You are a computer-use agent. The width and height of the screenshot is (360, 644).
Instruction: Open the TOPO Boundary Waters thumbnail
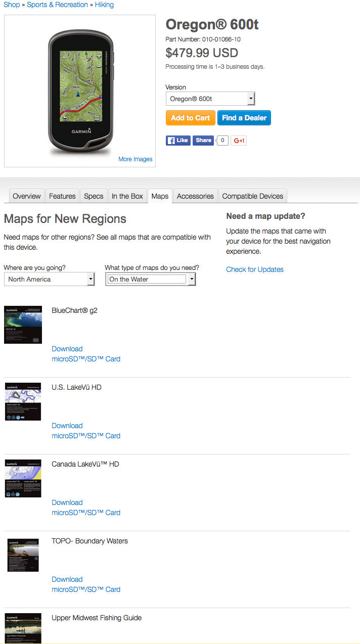(23, 555)
